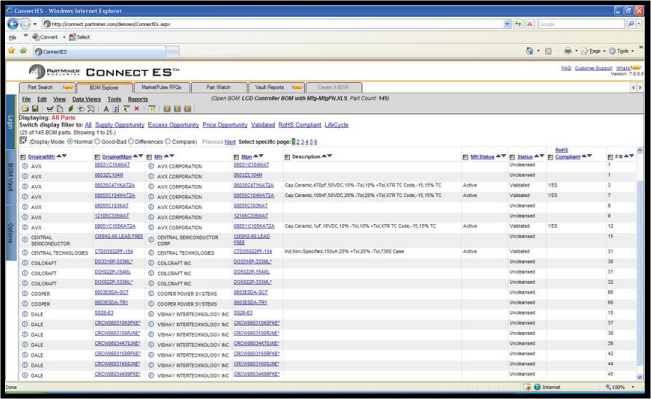Click the circle icon beside COOPER POWER SYSTEMS for 0603ESDA-SC7

(x=151, y=294)
